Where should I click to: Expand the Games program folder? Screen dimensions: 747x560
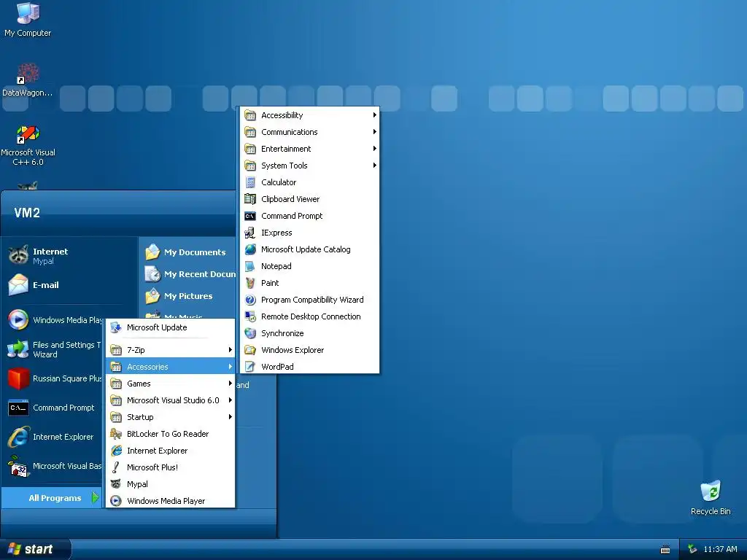(170, 384)
